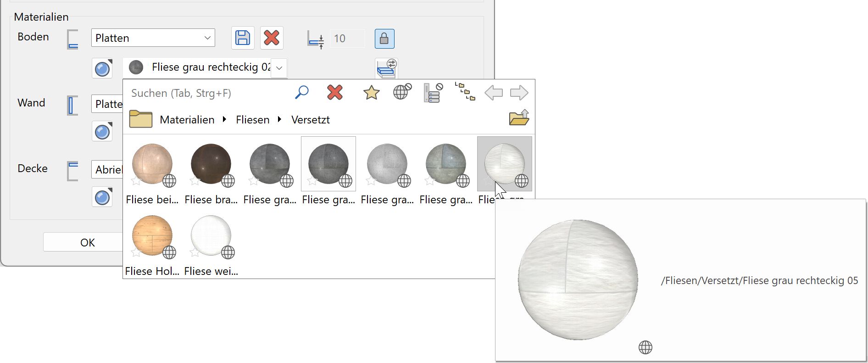Clear the search with the red X

(335, 93)
